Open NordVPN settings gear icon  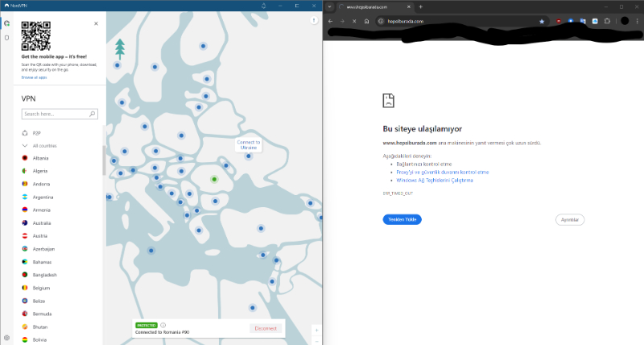coord(6,338)
